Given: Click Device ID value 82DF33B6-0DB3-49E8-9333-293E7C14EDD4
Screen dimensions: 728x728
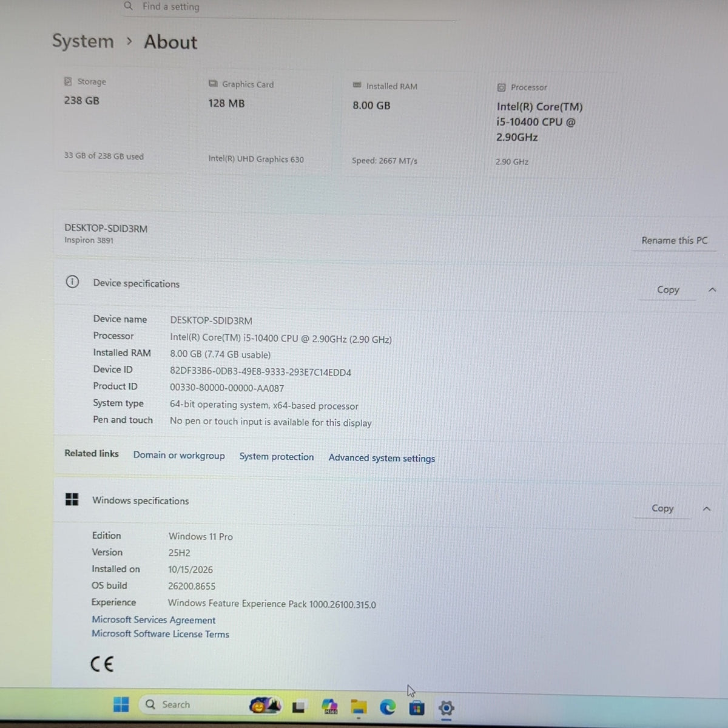Looking at the screenshot, I should click(x=260, y=372).
